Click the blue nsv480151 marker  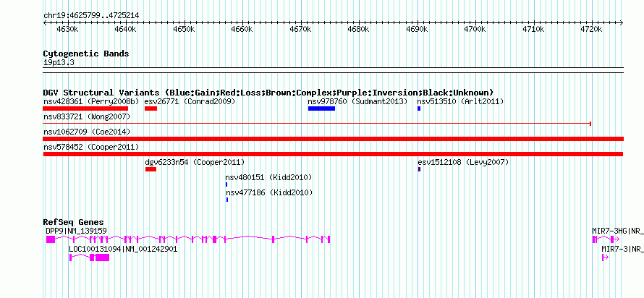pyautogui.click(x=226, y=184)
